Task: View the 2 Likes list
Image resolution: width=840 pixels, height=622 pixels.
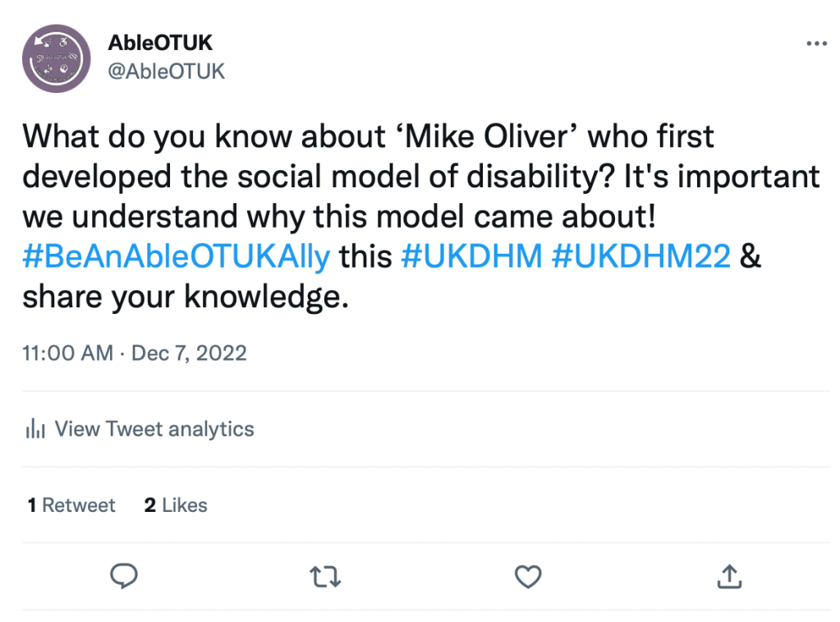Action: [176, 505]
